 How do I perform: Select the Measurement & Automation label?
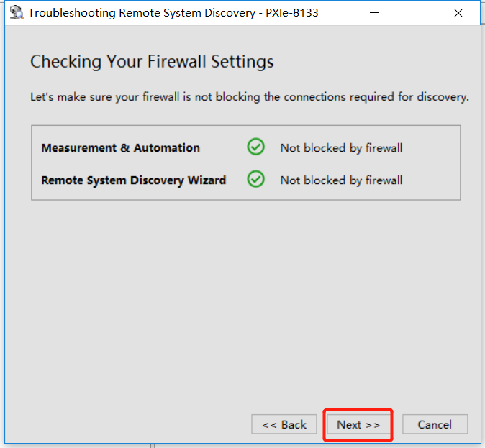coord(121,148)
